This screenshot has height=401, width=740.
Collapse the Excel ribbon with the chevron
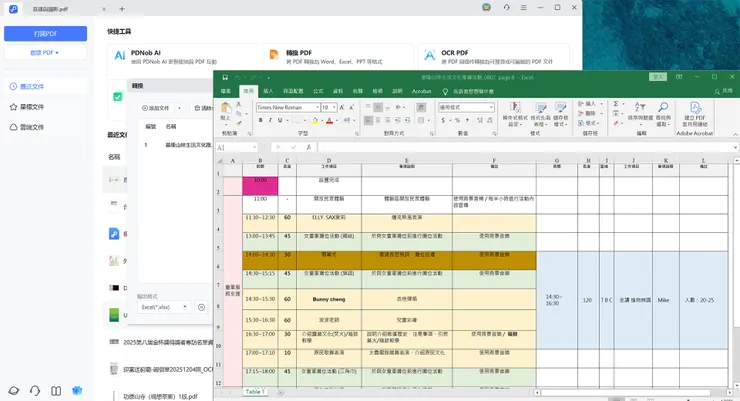coord(735,134)
